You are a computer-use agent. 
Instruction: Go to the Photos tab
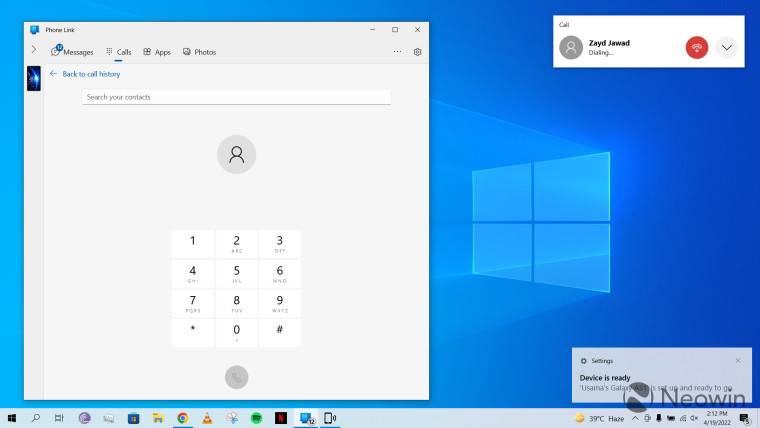pyautogui.click(x=199, y=52)
